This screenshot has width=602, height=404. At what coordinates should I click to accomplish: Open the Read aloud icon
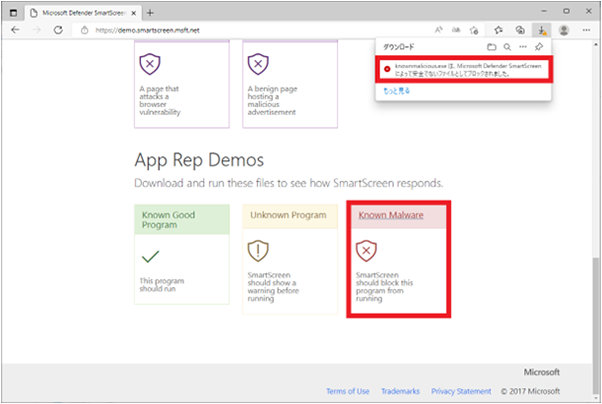438,30
